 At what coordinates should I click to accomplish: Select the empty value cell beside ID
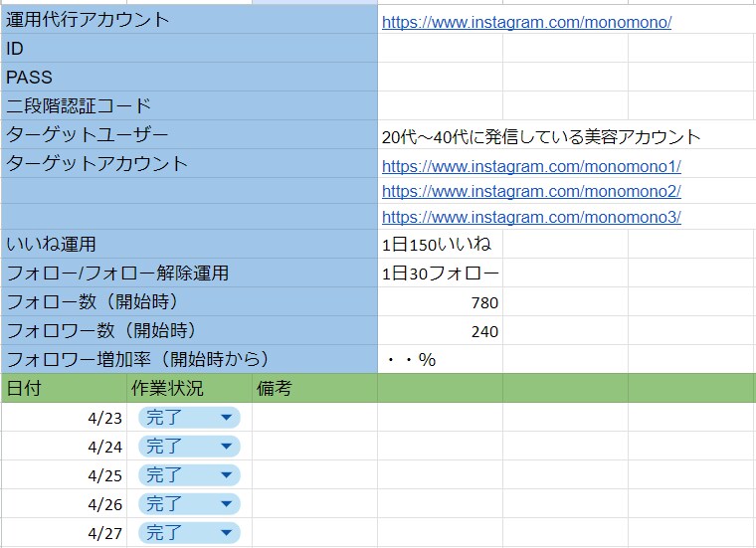[440, 48]
